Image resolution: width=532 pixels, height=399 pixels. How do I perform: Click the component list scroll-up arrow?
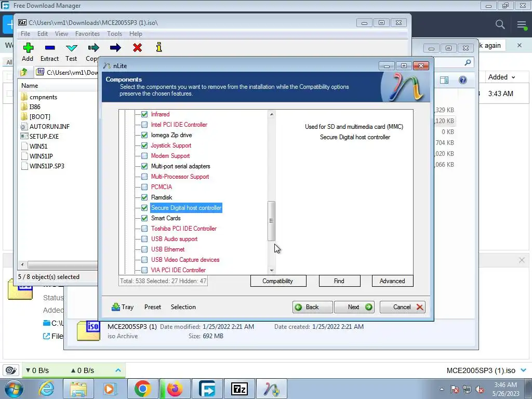pos(271,114)
